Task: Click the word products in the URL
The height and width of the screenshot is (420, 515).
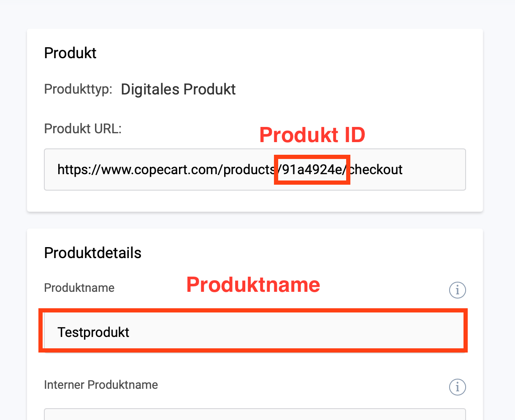Action: click(x=249, y=170)
